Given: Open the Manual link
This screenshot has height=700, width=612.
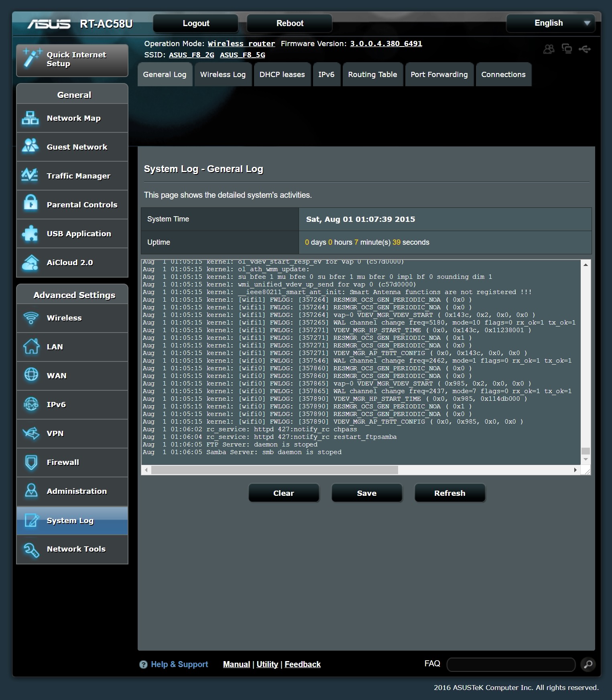Looking at the screenshot, I should (x=236, y=664).
